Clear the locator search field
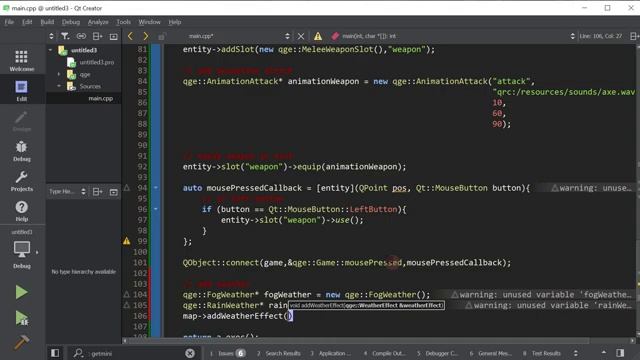This screenshot has height=360, width=640. (x=190, y=353)
